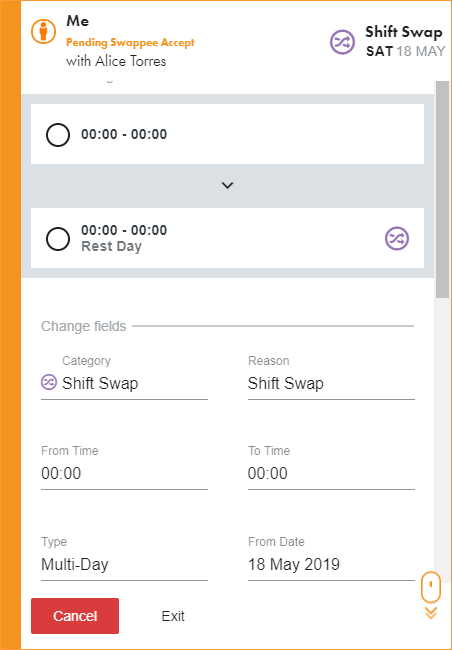
Task: Click the purple Shift Swap header icon
Action: (343, 42)
